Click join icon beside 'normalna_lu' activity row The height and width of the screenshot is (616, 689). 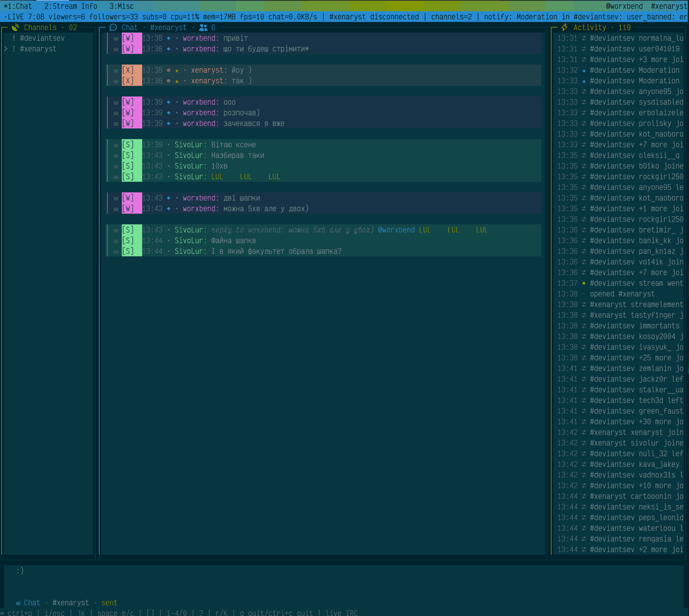tap(584, 38)
